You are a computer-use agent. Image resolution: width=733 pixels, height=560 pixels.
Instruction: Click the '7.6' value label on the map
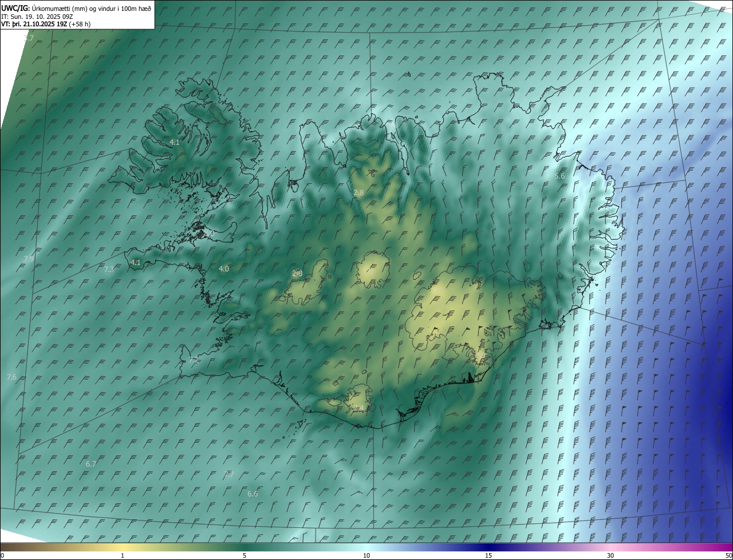(x=11, y=377)
